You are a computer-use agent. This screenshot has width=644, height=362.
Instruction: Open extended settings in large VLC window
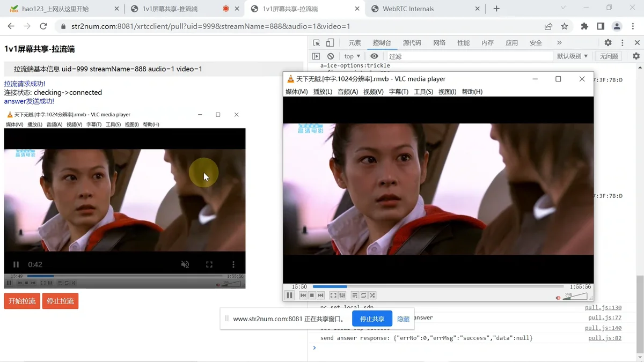tap(342, 295)
